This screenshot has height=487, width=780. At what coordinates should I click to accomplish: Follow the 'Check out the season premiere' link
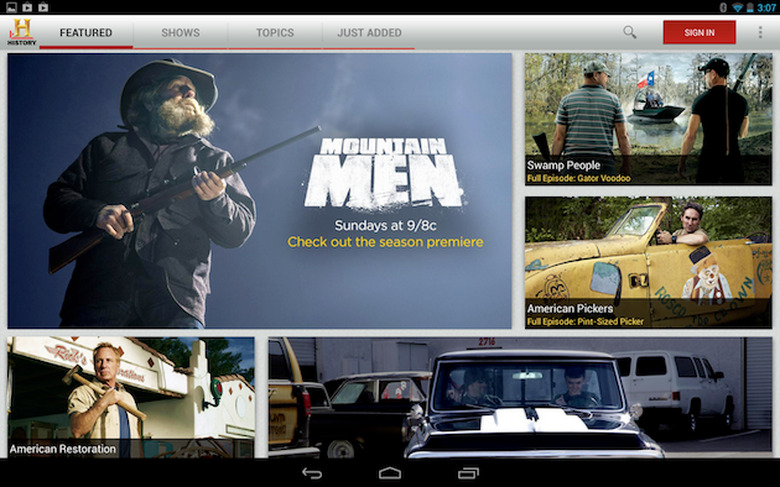point(385,242)
